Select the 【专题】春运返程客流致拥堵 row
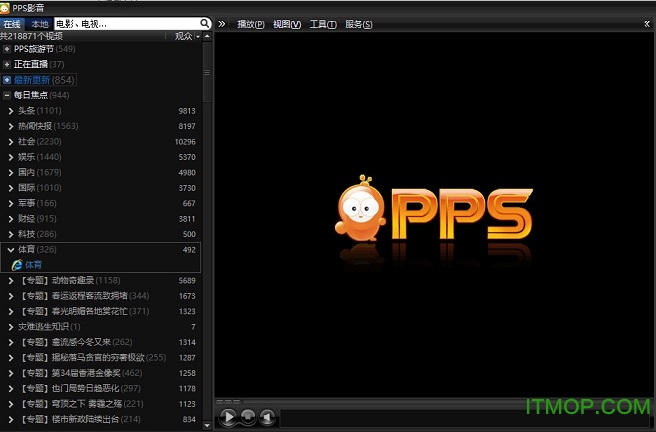Screen dimensions: 656x432 tap(100, 296)
